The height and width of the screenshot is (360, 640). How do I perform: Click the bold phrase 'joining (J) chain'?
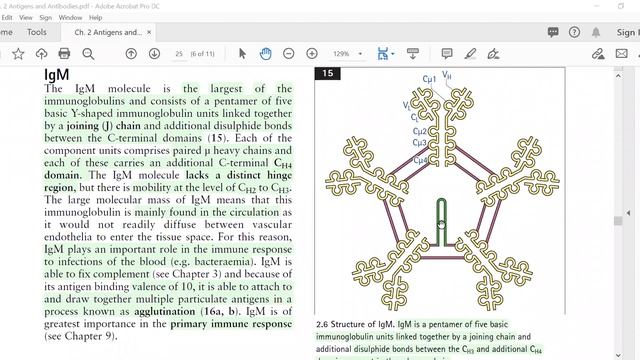coord(104,126)
